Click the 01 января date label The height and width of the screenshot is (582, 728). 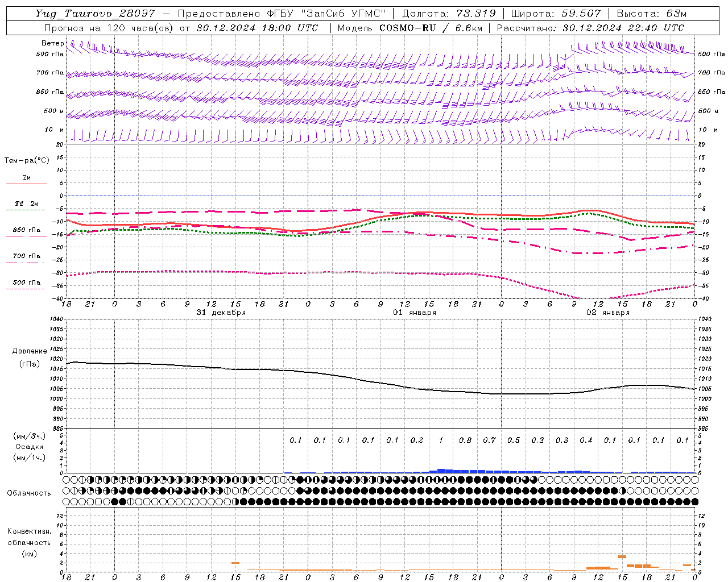(415, 313)
